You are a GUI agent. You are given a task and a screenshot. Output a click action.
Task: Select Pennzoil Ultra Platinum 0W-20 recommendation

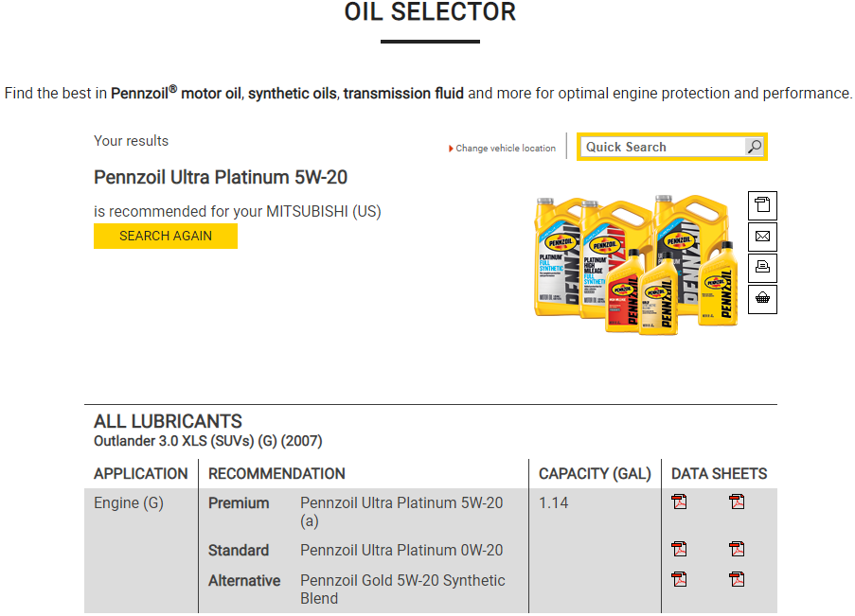point(401,550)
